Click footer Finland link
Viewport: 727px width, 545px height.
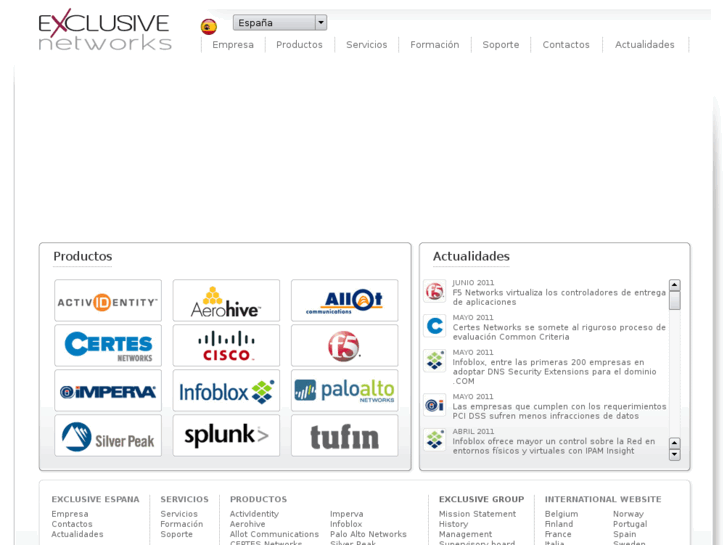pos(559,524)
